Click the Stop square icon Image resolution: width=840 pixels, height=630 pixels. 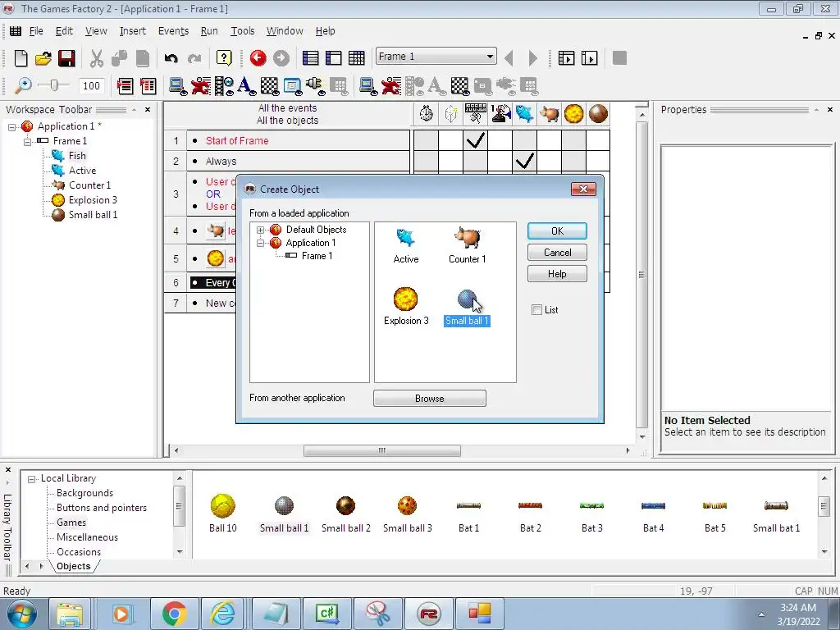click(619, 58)
